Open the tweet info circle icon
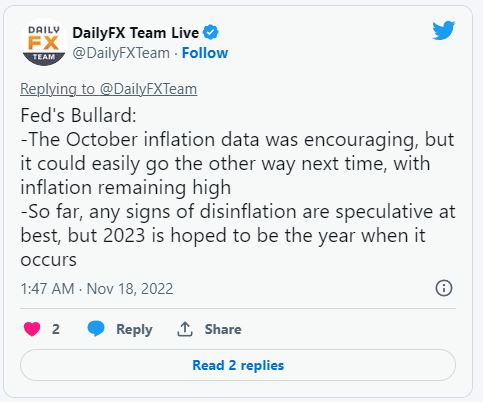 coord(444,288)
